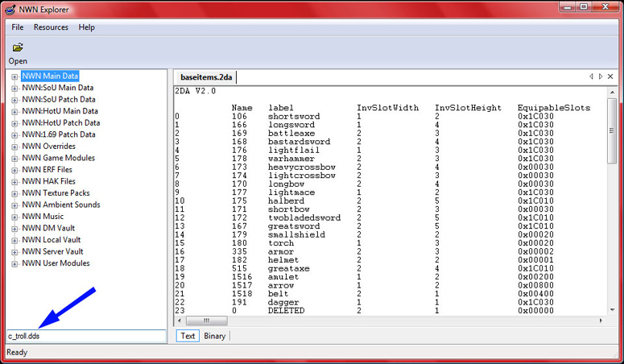Select NWN Server Vault tree item

(x=52, y=252)
